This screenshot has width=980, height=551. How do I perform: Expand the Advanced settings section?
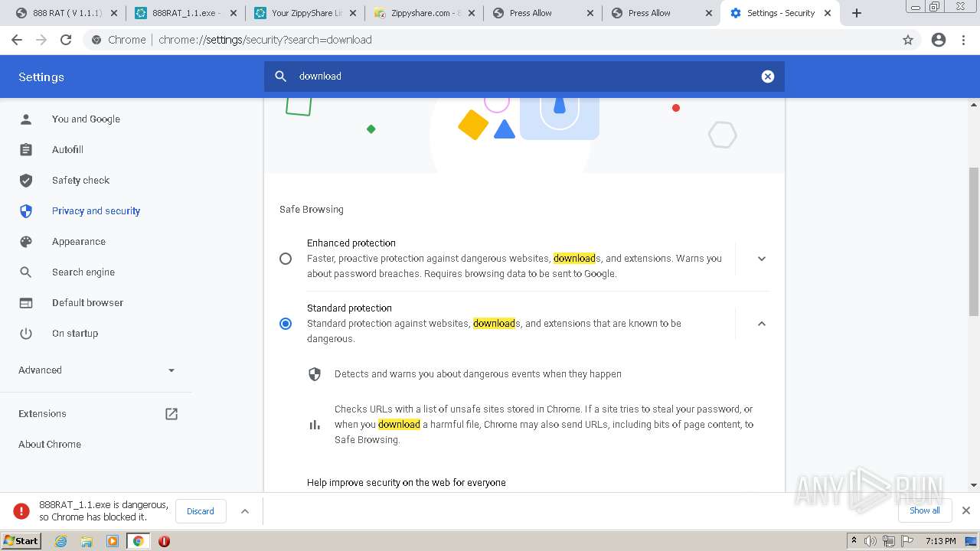coord(96,370)
